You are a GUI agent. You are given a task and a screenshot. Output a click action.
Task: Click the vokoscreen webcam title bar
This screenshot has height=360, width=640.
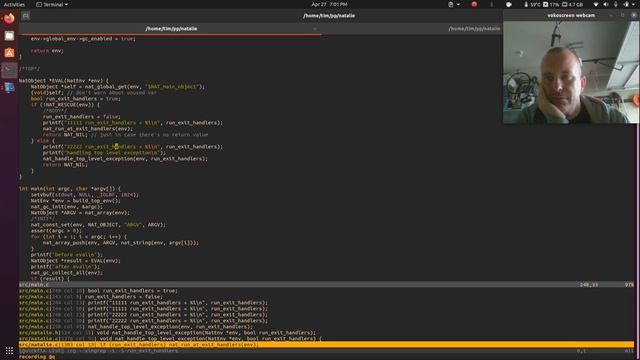[x=571, y=15]
